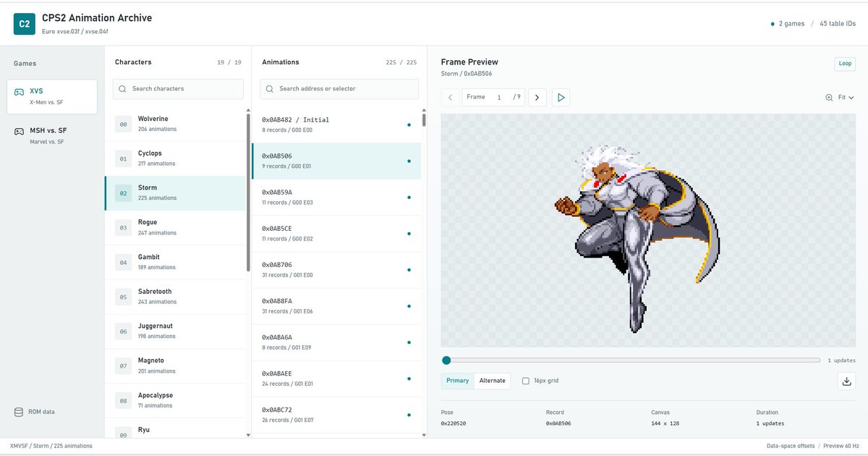Open animation 0x0AB482 / Initial
This screenshot has height=456, width=868.
pos(336,124)
